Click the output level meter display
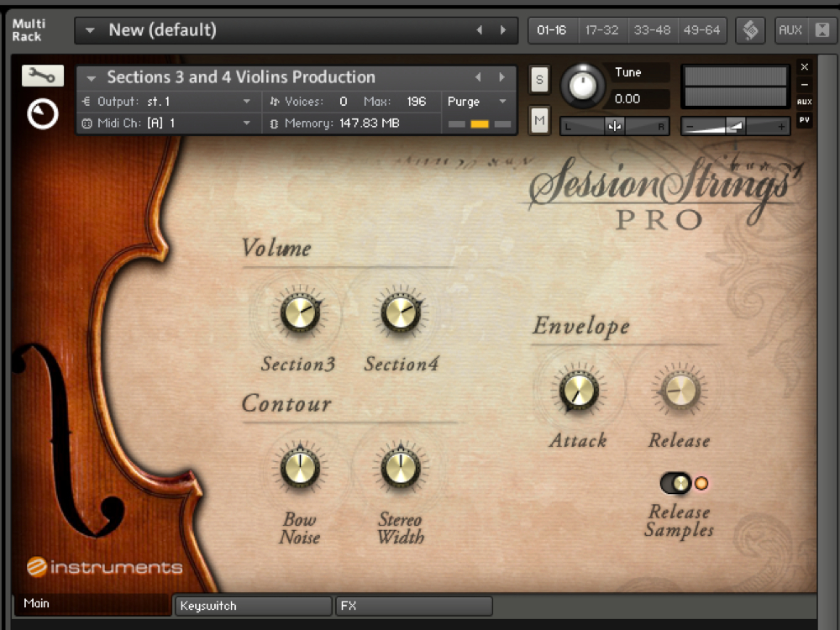The image size is (840, 630). pyautogui.click(x=736, y=87)
